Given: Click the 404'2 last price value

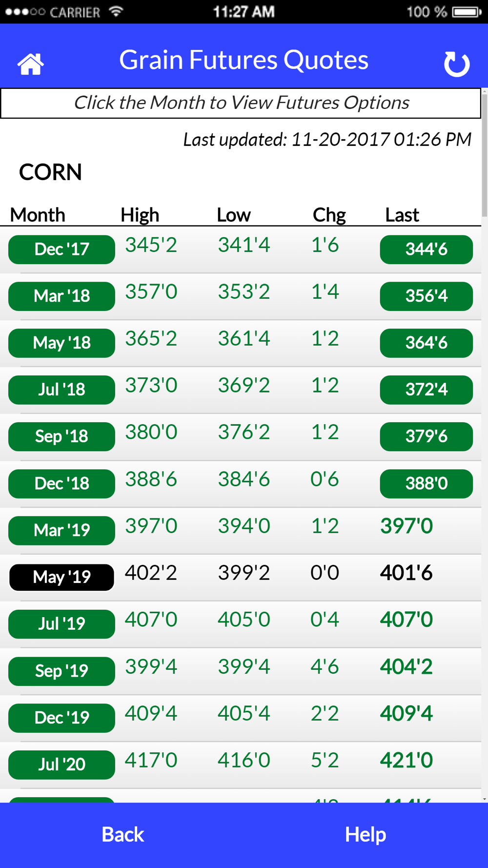Looking at the screenshot, I should tap(407, 667).
